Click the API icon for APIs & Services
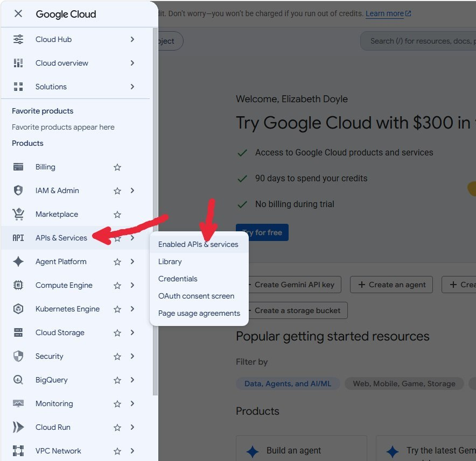476x461 pixels. (18, 238)
